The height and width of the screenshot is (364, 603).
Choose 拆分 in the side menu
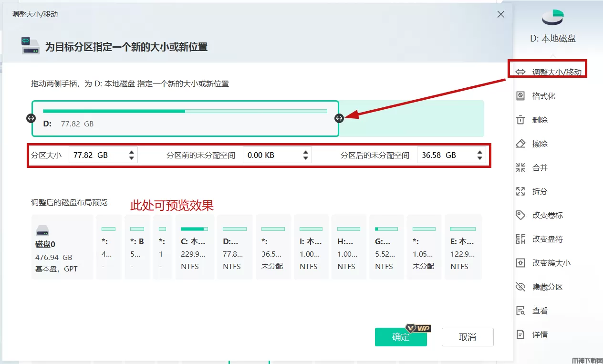click(540, 191)
